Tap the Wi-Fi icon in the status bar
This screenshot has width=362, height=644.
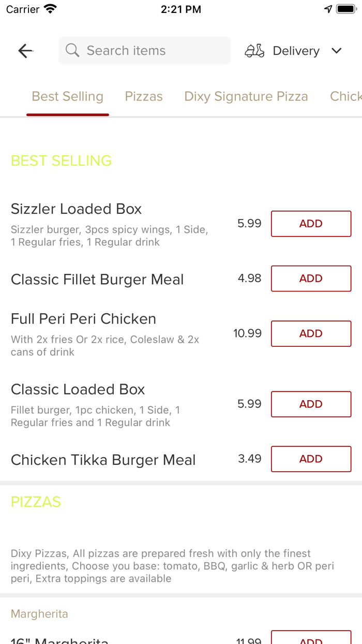[49, 8]
